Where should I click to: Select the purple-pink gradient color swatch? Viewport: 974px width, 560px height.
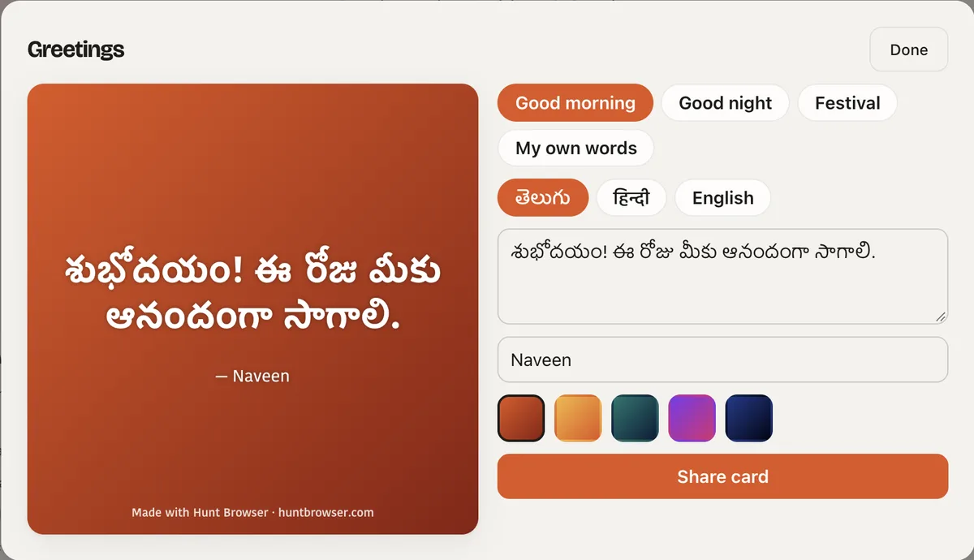click(692, 418)
